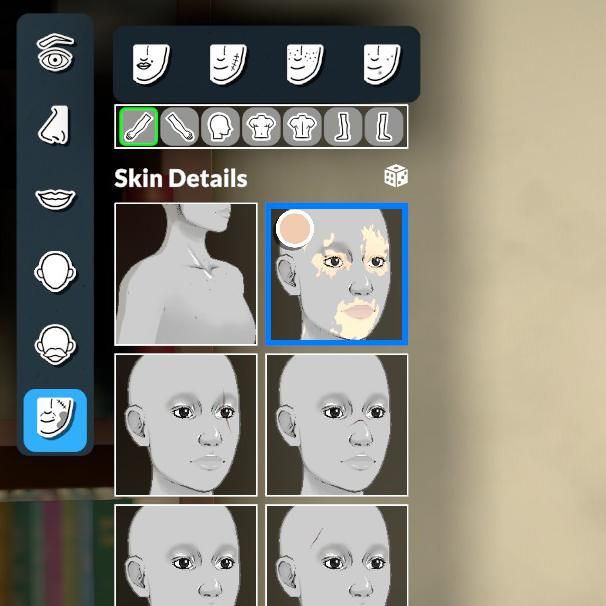Pick the eye scar face thumbnail
This screenshot has width=606, height=606.
pyautogui.click(x=186, y=425)
